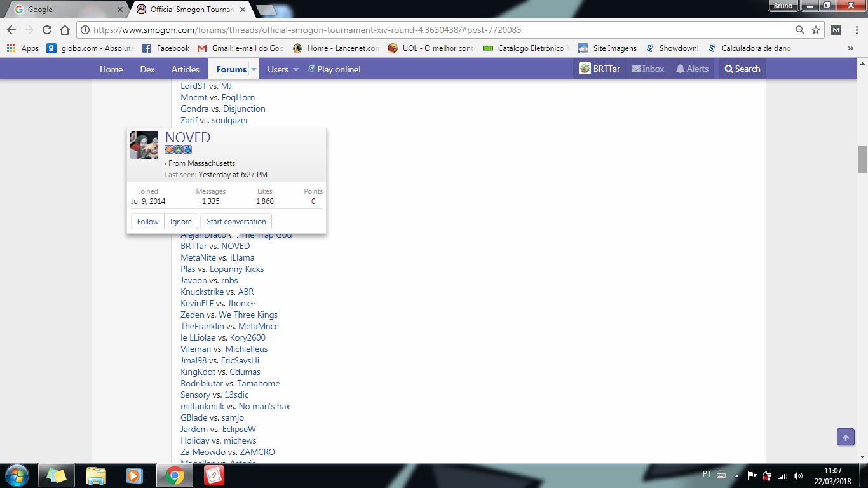Open the Chrome zoom magnifier icon
Viewport: 868px width, 488px height.
click(x=800, y=30)
